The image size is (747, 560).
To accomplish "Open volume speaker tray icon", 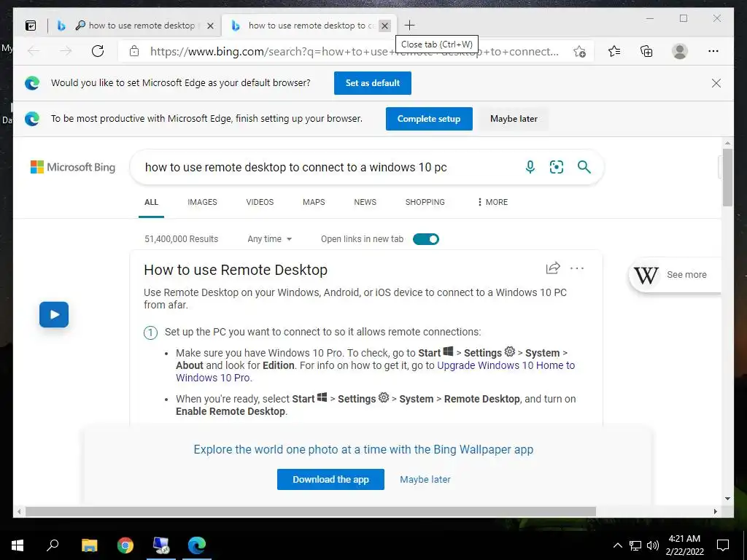I will pyautogui.click(x=653, y=545).
